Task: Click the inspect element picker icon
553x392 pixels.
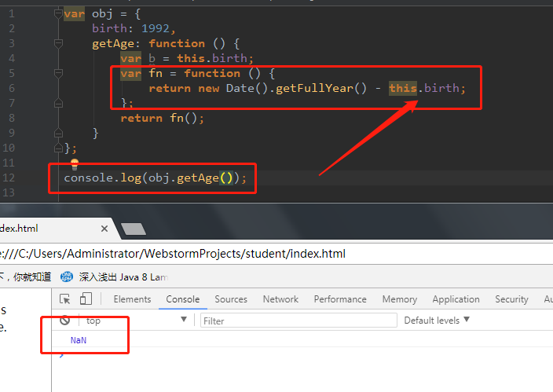Action: click(x=65, y=299)
